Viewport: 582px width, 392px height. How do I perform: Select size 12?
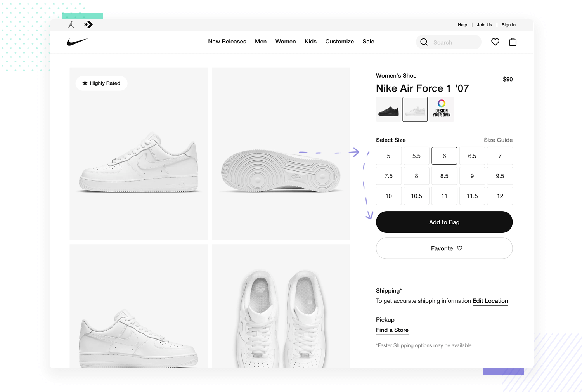(x=500, y=196)
